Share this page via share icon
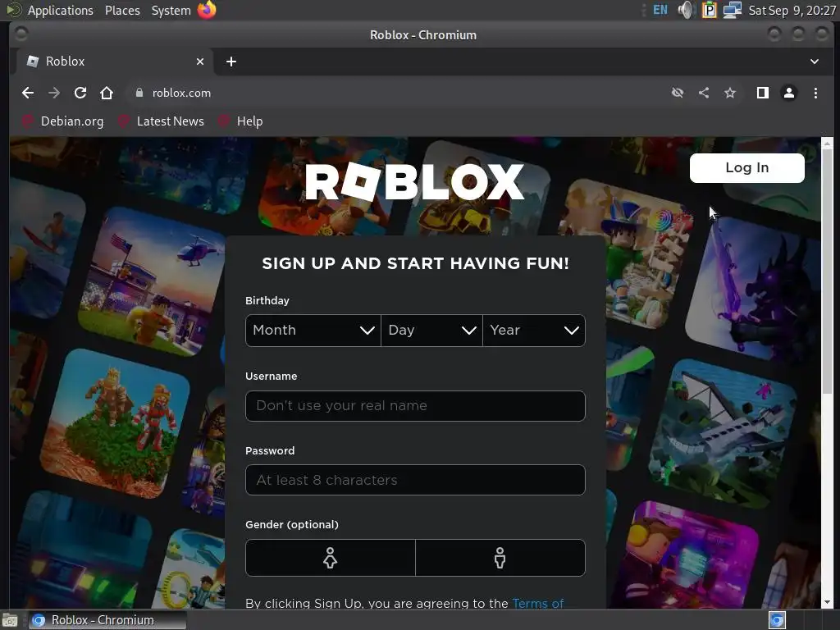The height and width of the screenshot is (630, 840). pyautogui.click(x=704, y=93)
